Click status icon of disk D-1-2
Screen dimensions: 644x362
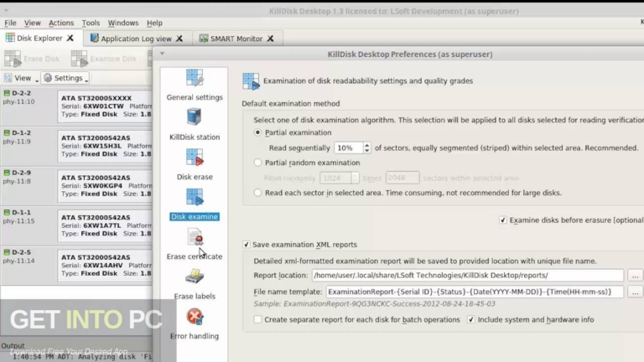7,133
